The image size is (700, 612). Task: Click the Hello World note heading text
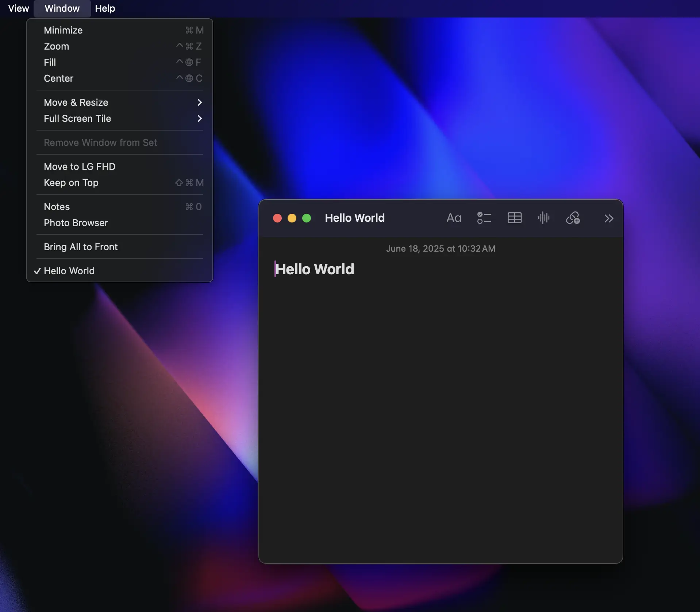coord(315,269)
